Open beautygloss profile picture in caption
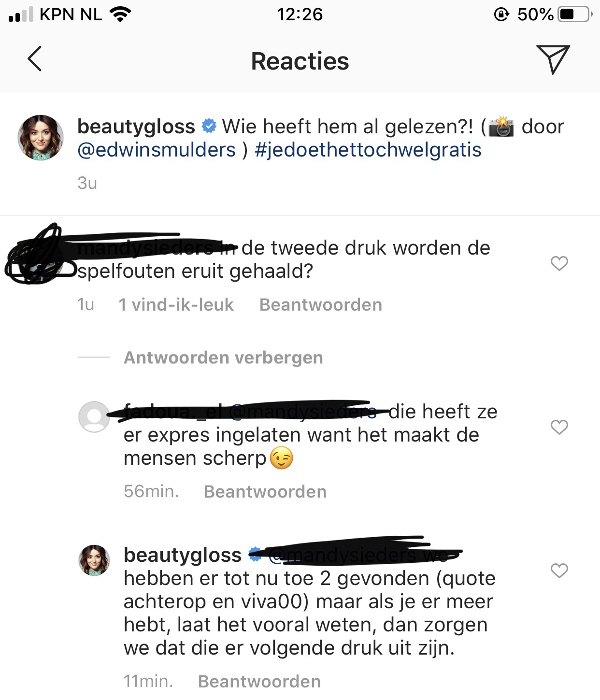 pyautogui.click(x=41, y=138)
